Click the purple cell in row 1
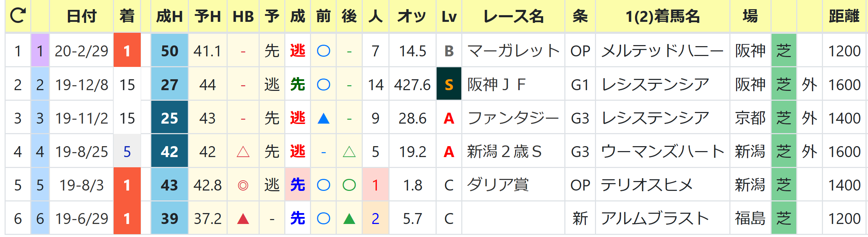Image resolution: width=868 pixels, height=237 pixels. pos(40,50)
